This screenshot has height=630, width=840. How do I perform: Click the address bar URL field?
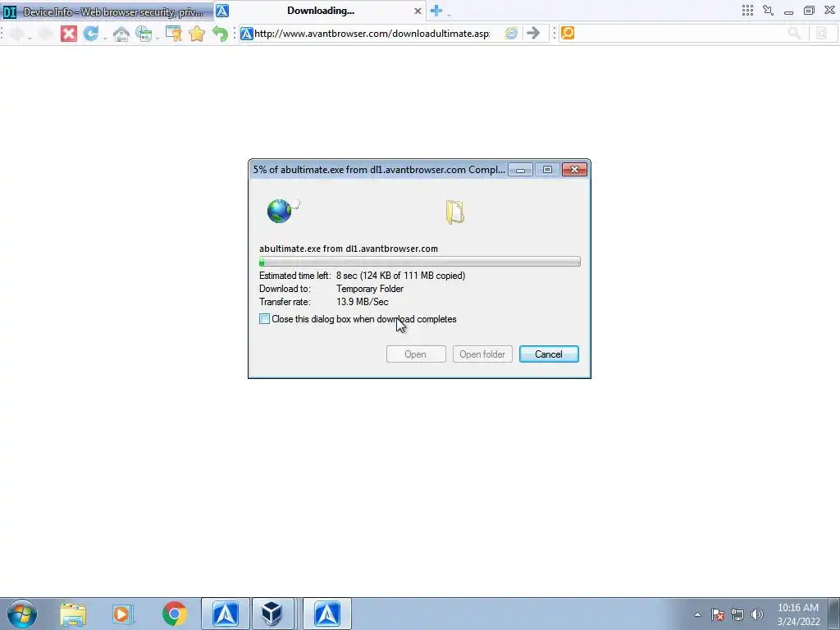tap(372, 34)
